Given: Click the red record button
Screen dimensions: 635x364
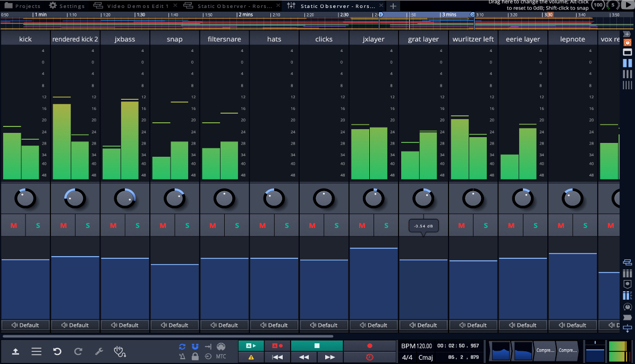Looking at the screenshot, I should [369, 346].
